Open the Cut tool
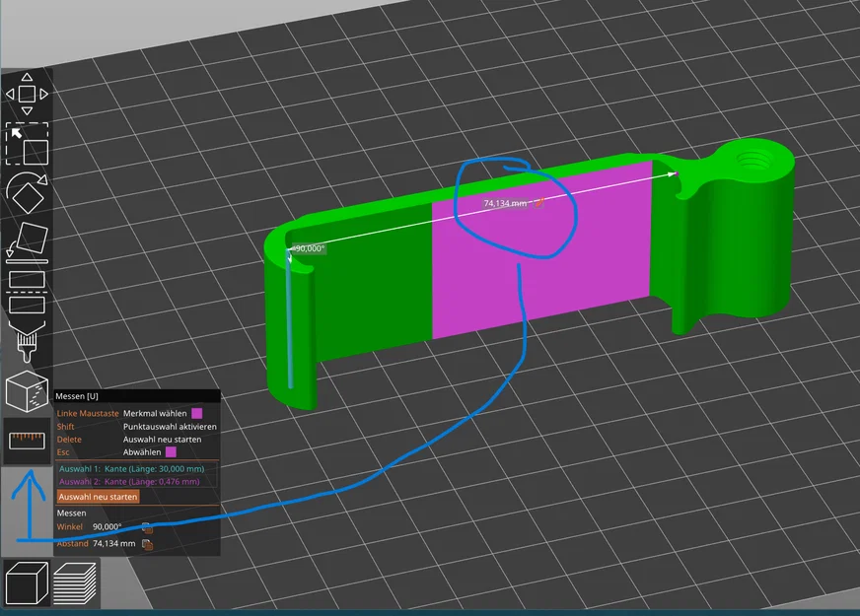Image resolution: width=860 pixels, height=616 pixels. click(27, 292)
